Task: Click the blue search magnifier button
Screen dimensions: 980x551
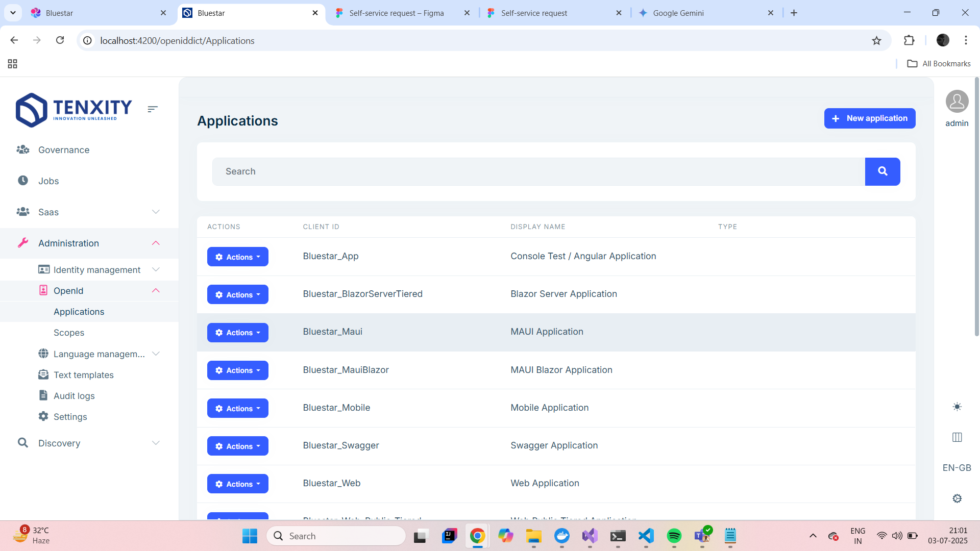Action: click(x=883, y=171)
